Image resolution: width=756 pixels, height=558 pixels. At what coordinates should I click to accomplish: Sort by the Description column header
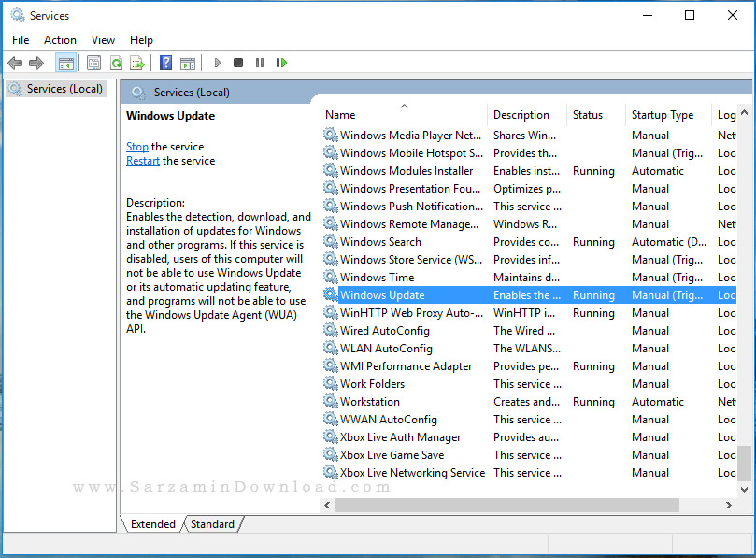(x=526, y=115)
